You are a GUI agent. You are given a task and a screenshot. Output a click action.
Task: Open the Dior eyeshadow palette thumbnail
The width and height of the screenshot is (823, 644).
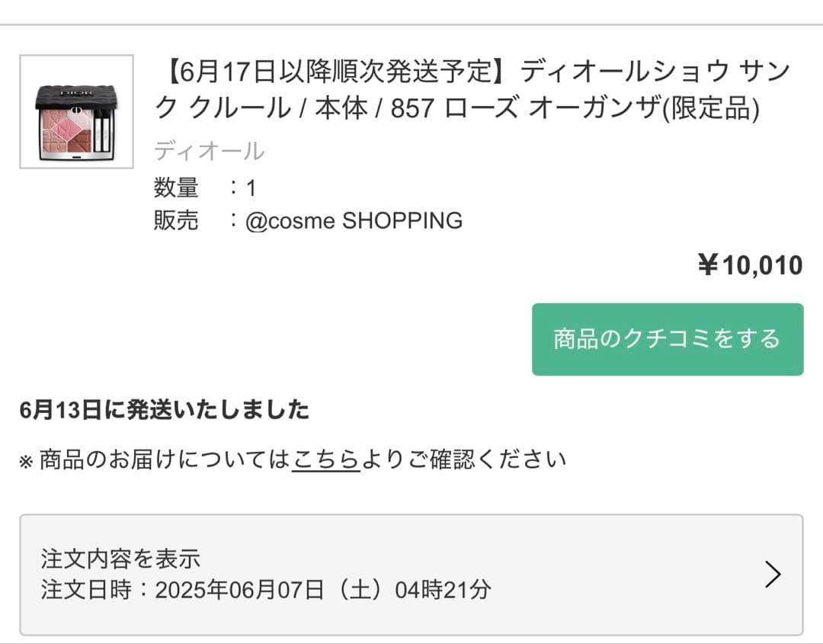[76, 111]
